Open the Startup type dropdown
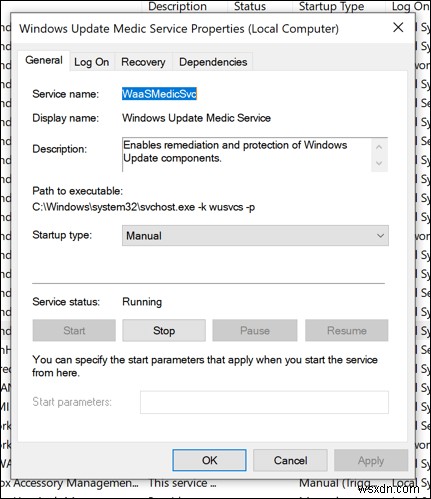431x499 pixels. [255, 236]
